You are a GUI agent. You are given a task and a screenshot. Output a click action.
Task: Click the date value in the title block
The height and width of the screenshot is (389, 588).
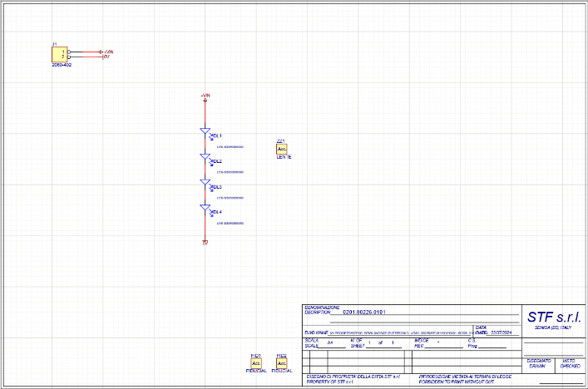pos(502,332)
